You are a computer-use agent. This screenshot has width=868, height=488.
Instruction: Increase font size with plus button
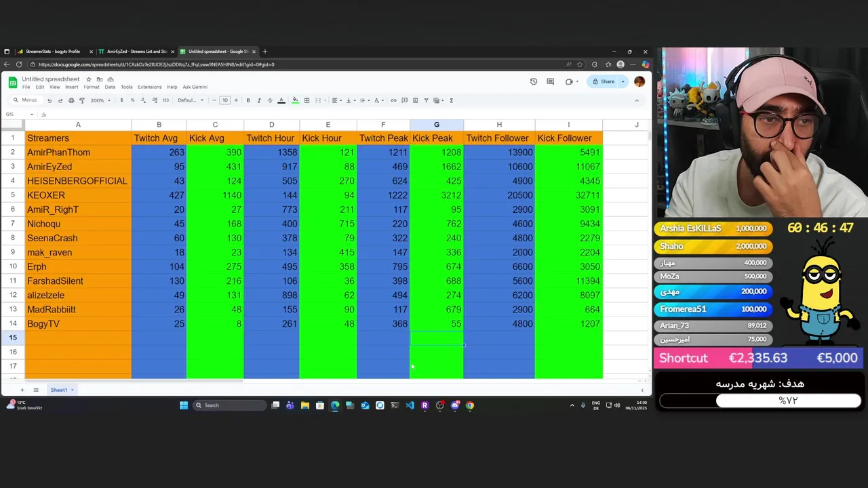click(236, 100)
